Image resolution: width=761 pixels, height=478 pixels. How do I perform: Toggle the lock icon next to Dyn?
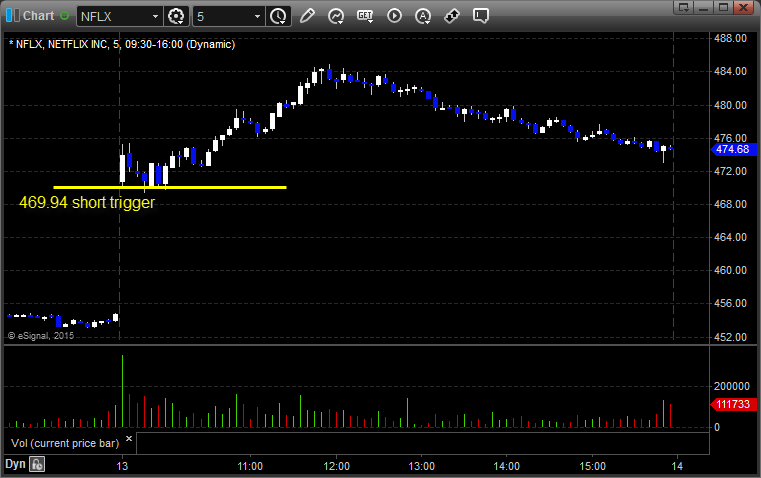point(37,464)
